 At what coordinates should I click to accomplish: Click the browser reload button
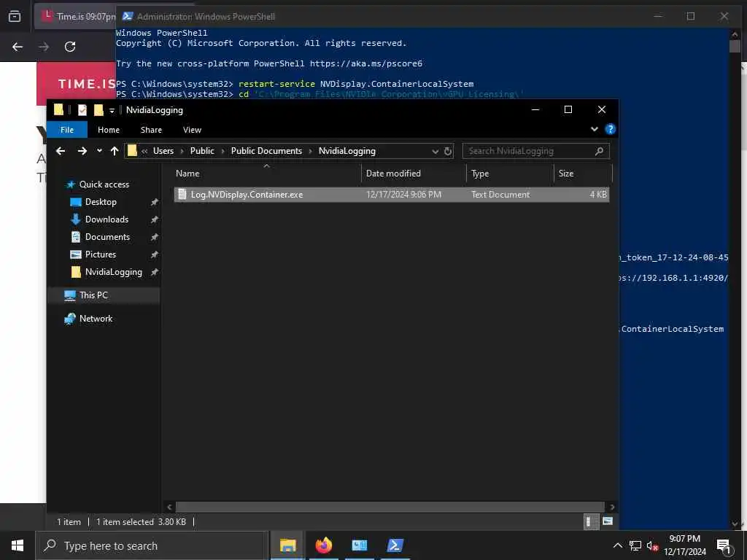pyautogui.click(x=70, y=47)
